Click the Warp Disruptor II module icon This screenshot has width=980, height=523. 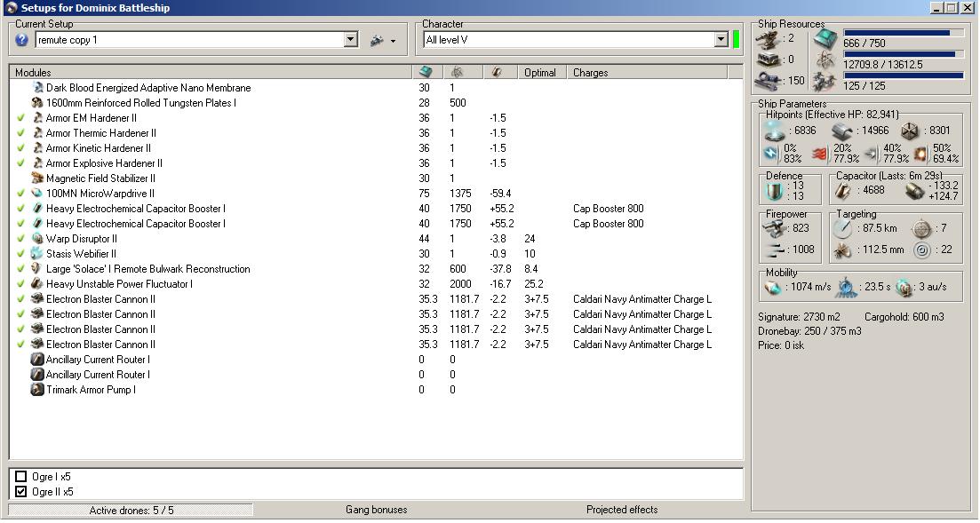[x=37, y=239]
